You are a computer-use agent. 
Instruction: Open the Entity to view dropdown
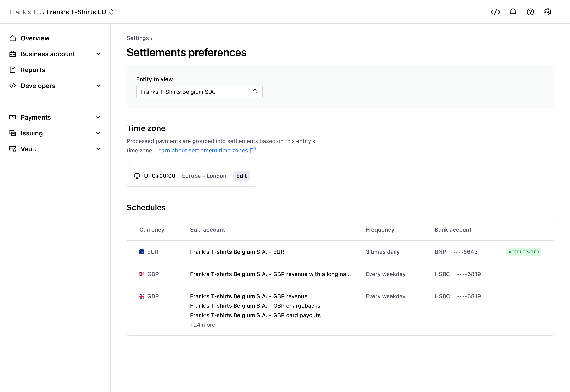(199, 92)
